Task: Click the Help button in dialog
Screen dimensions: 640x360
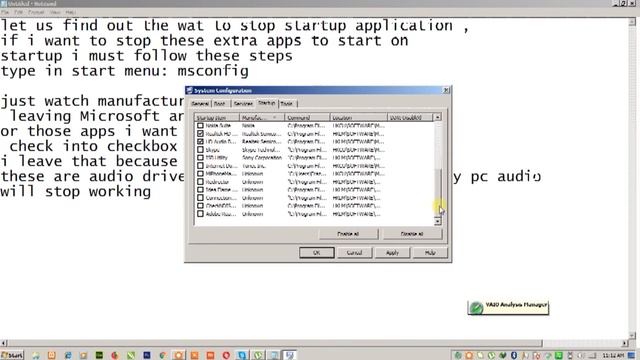Action: pos(430,253)
